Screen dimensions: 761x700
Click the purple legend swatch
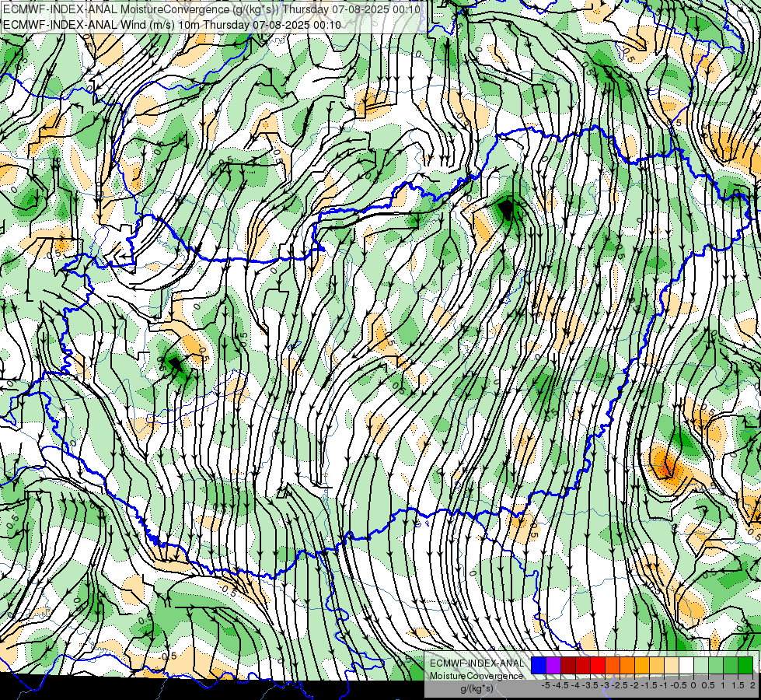point(553,665)
